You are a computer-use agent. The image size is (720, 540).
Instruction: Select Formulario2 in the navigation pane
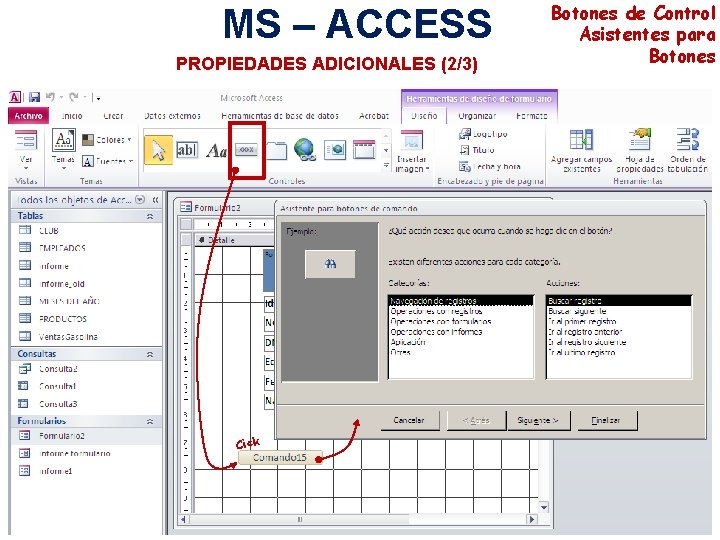[86, 436]
